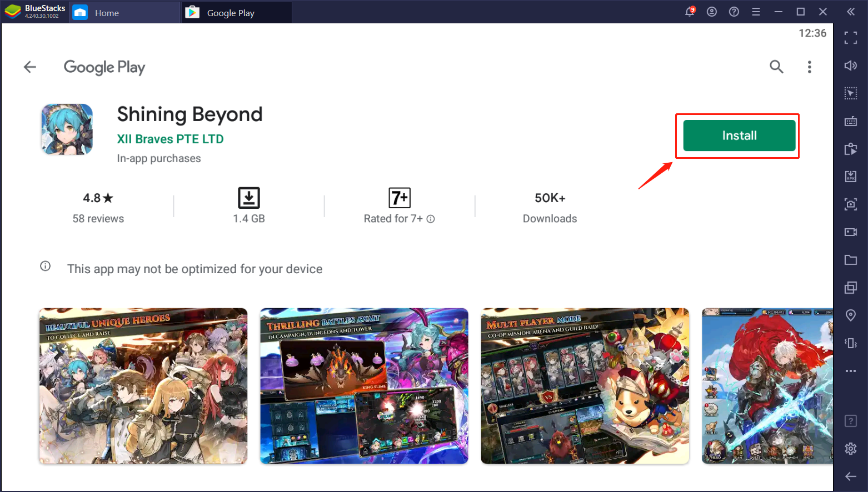Open XII Braves PTE LTD developer page

(x=170, y=139)
